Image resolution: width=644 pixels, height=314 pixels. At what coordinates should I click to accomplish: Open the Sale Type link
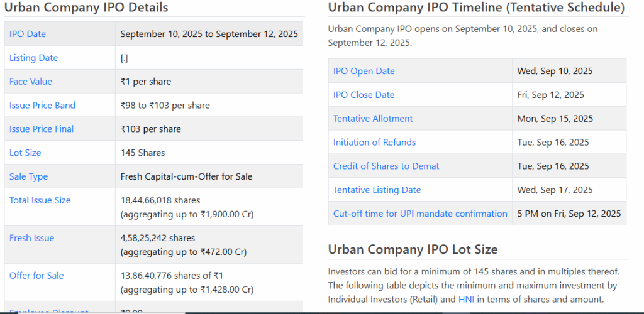28,176
